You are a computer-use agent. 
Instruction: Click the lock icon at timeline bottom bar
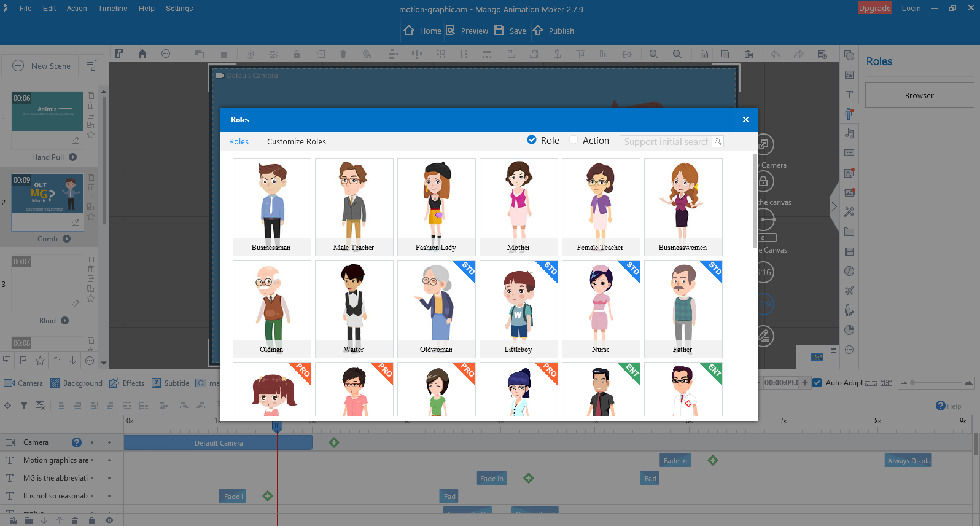(91, 520)
